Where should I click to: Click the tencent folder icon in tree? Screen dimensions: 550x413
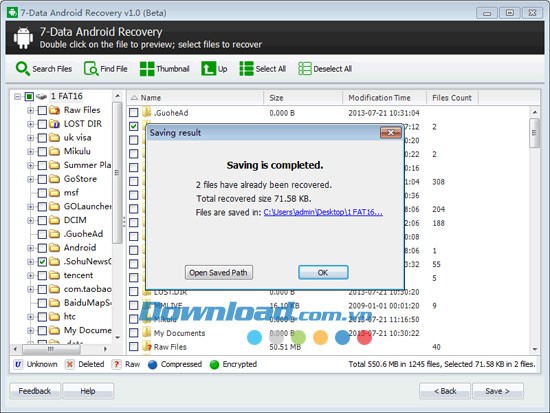click(54, 275)
